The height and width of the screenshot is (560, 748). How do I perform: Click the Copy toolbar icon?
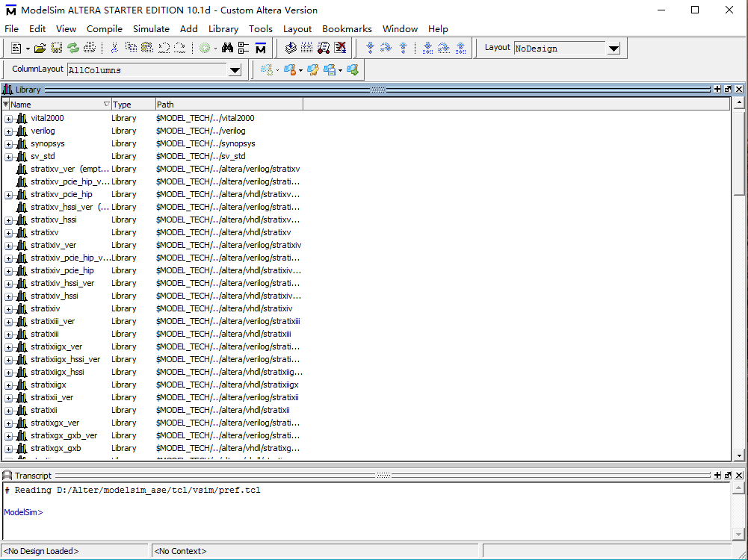tap(131, 48)
